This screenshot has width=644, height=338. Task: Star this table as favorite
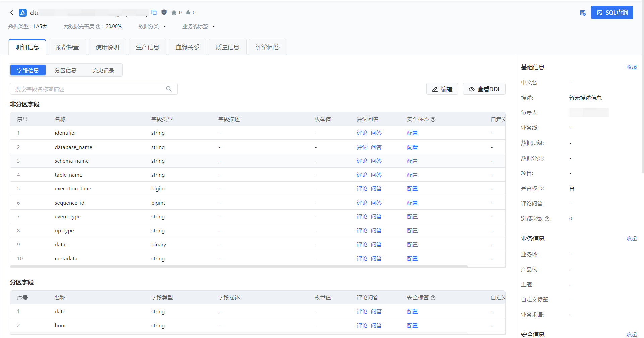[174, 13]
